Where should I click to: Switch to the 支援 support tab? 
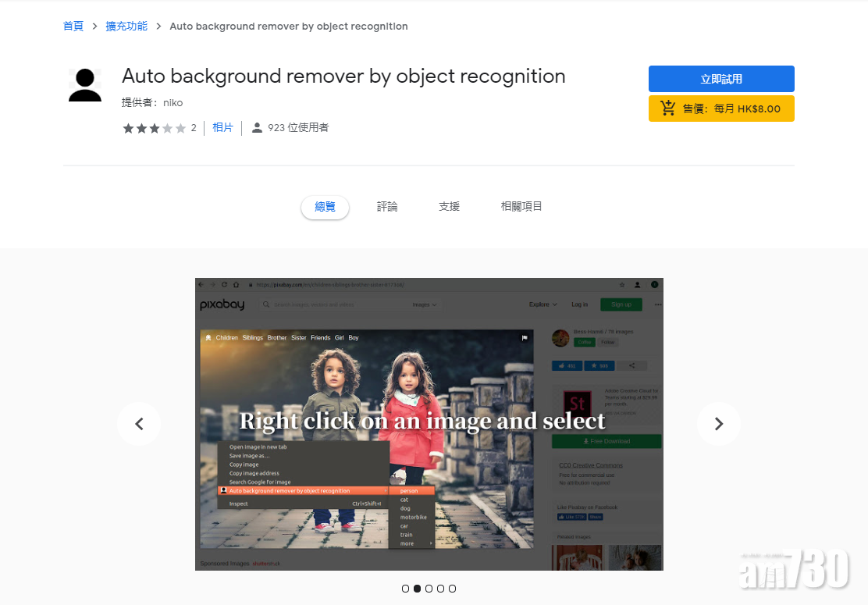click(449, 207)
